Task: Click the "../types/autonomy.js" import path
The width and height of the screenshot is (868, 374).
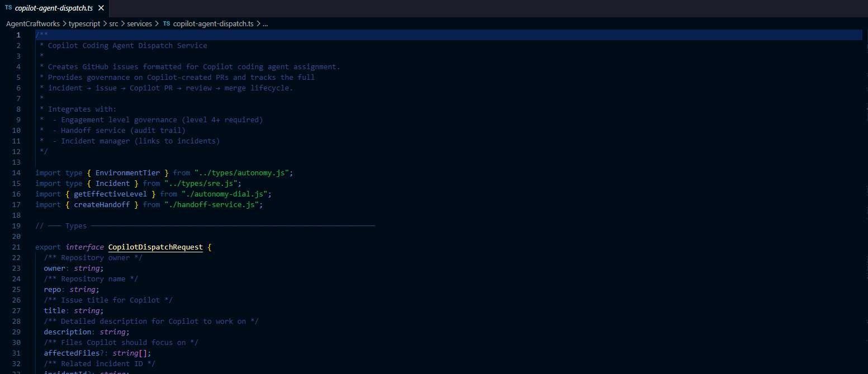Action: pyautogui.click(x=244, y=173)
